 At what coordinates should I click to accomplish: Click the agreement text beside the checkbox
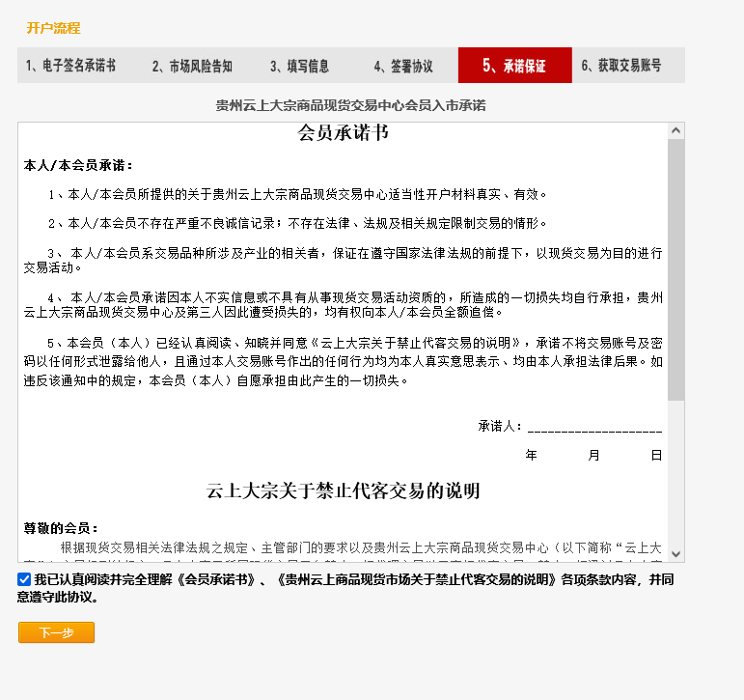point(345,588)
